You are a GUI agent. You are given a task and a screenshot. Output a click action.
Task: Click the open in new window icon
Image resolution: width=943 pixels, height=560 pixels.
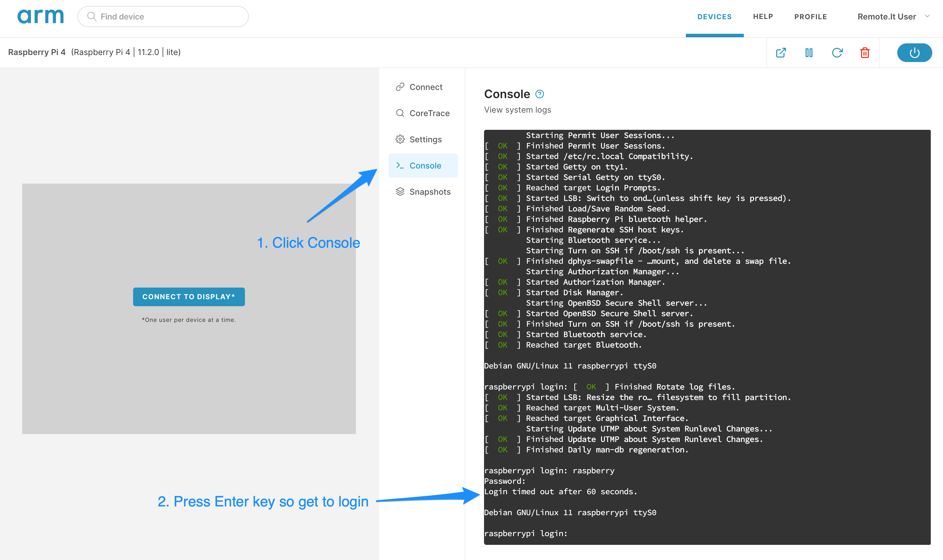781,52
